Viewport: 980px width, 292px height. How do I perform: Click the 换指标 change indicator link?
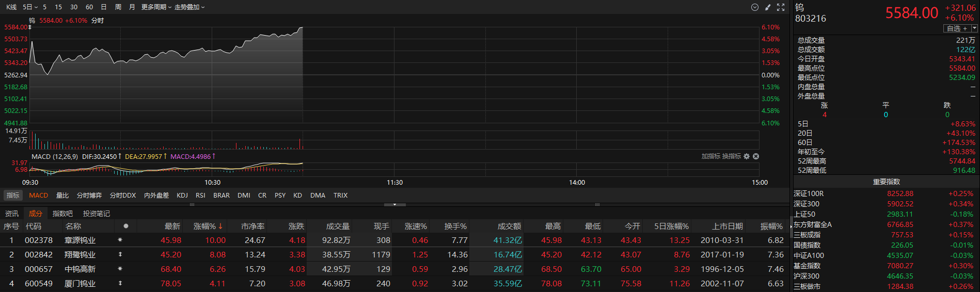(x=731, y=156)
